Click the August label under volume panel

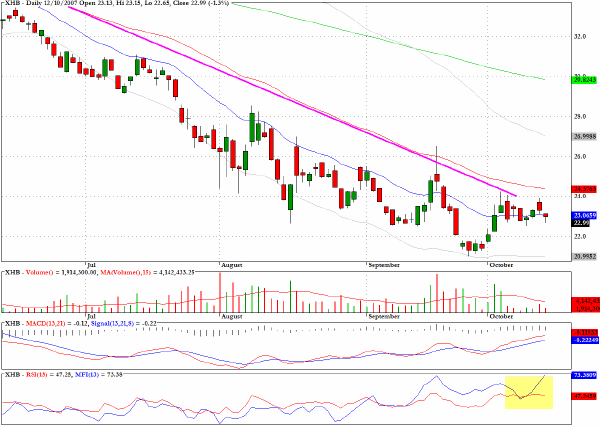pos(232,316)
